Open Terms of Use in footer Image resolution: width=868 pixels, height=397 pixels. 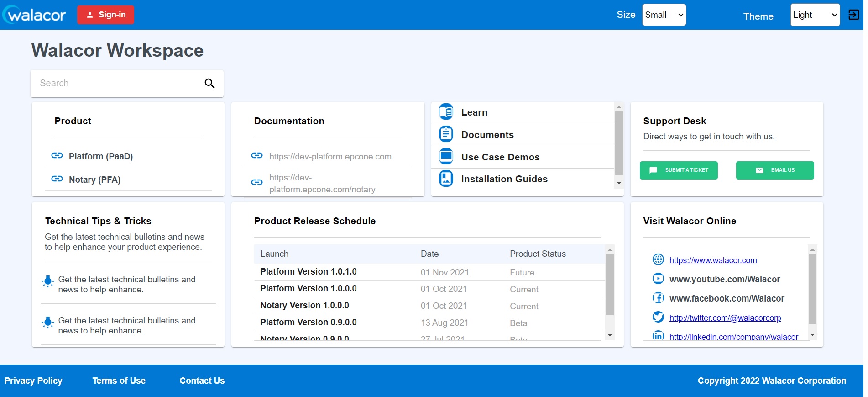tap(119, 381)
